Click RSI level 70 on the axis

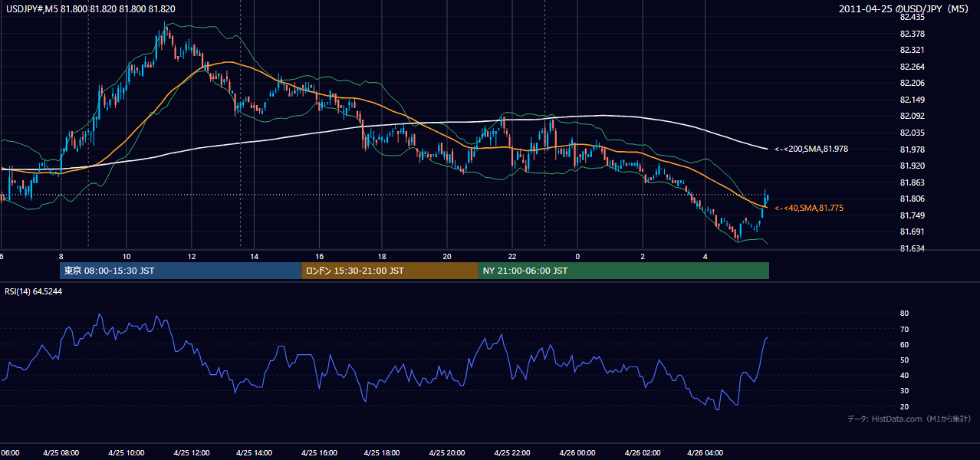click(904, 329)
